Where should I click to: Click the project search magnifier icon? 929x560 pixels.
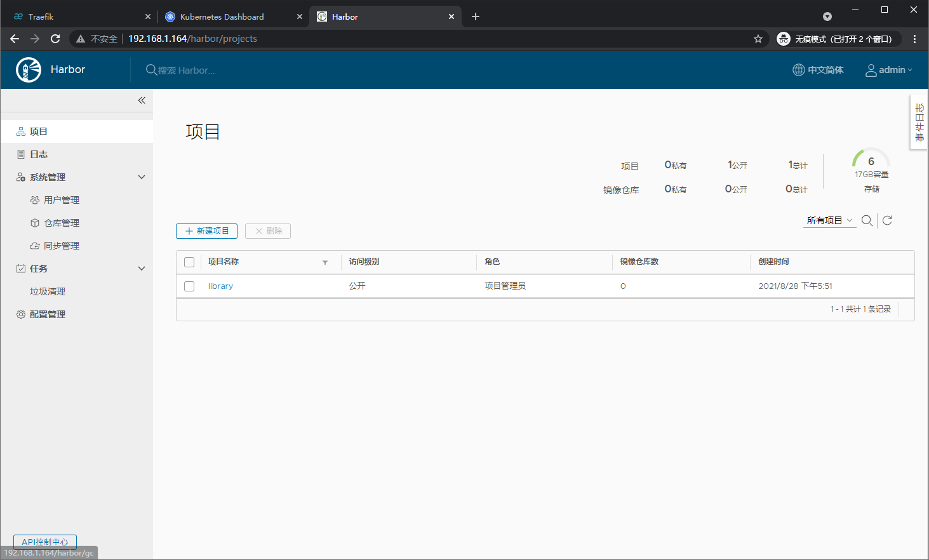pyautogui.click(x=867, y=220)
